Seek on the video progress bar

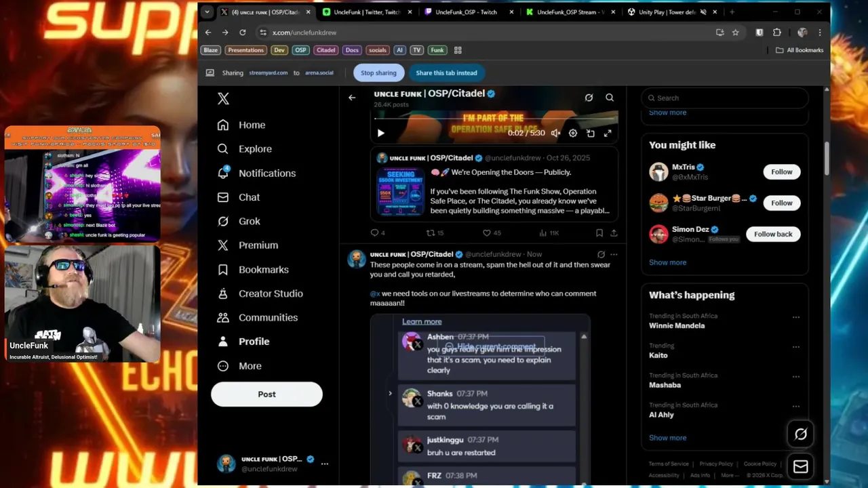pyautogui.click(x=494, y=119)
